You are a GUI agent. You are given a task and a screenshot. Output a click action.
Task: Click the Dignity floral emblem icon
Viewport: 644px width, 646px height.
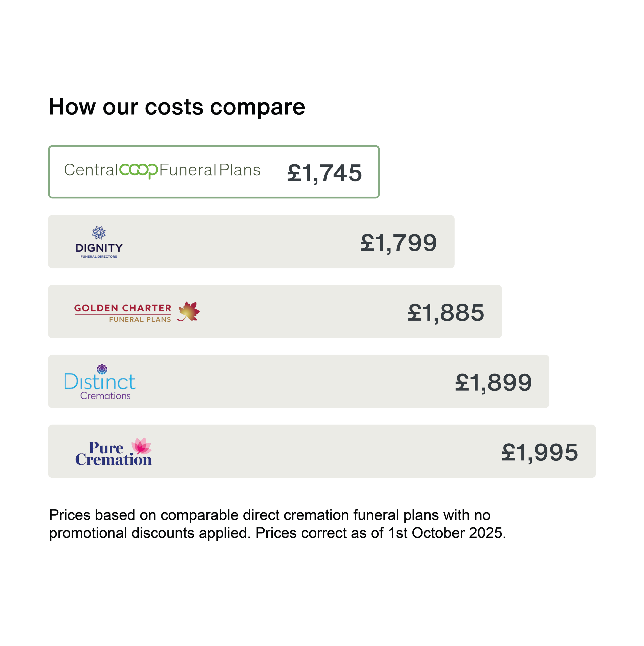click(x=99, y=233)
